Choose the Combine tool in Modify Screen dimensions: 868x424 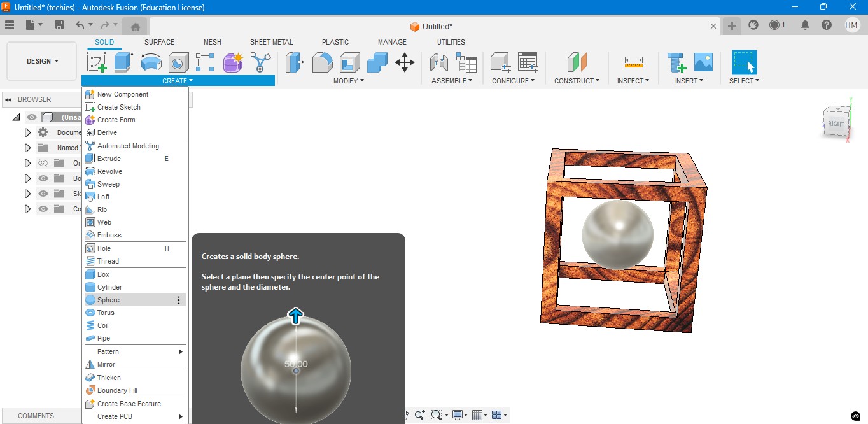(375, 62)
